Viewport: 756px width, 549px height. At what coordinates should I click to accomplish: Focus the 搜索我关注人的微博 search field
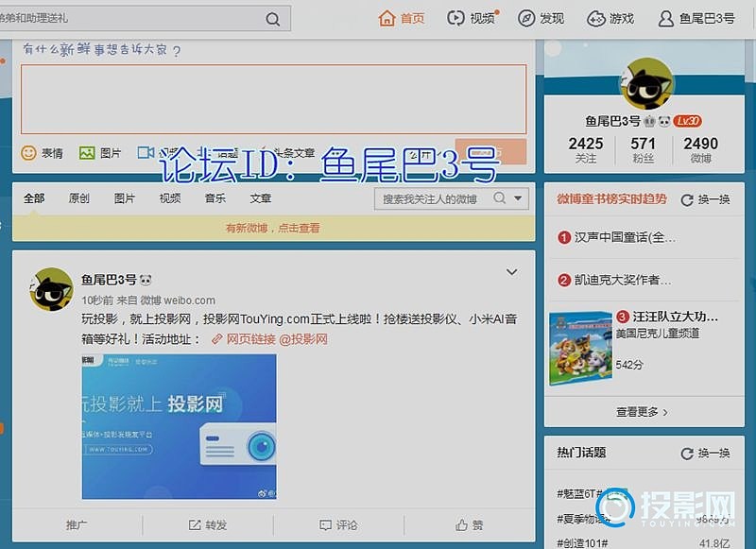click(x=432, y=198)
